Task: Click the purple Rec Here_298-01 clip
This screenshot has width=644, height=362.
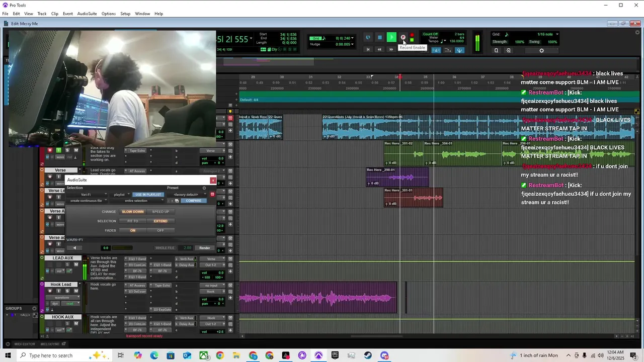Action: 397,177
